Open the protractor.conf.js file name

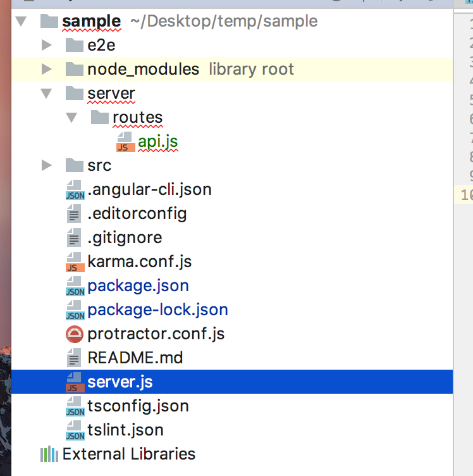156,334
